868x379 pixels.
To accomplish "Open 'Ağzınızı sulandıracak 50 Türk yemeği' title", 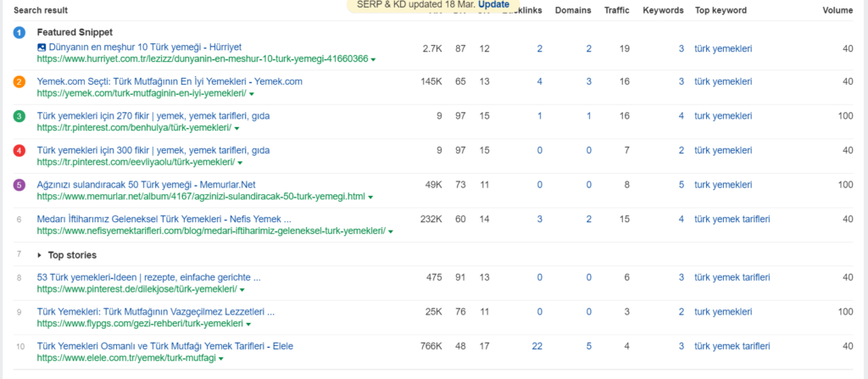I will [x=146, y=185].
